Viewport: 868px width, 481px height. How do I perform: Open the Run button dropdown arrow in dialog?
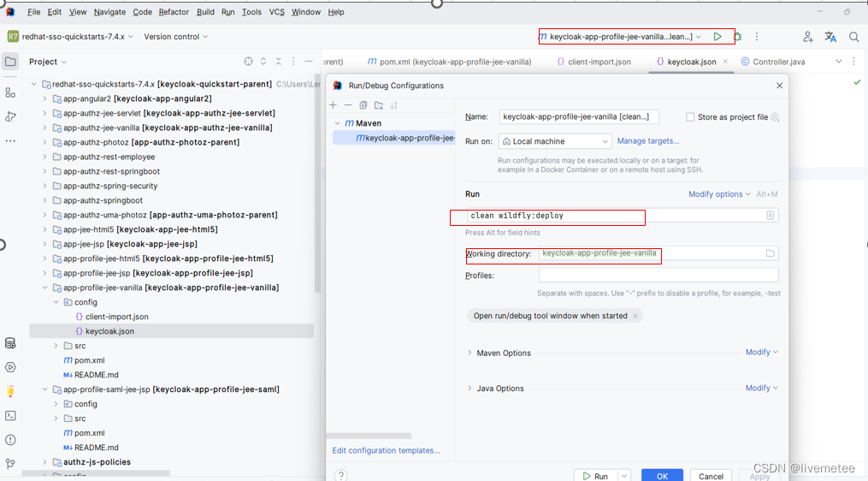tap(624, 476)
